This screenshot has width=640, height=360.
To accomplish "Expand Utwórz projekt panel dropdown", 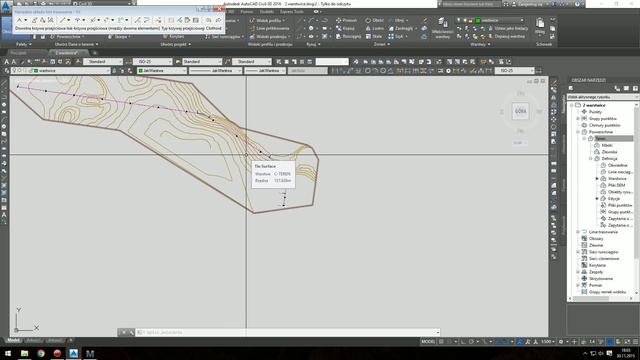I will (176, 44).
